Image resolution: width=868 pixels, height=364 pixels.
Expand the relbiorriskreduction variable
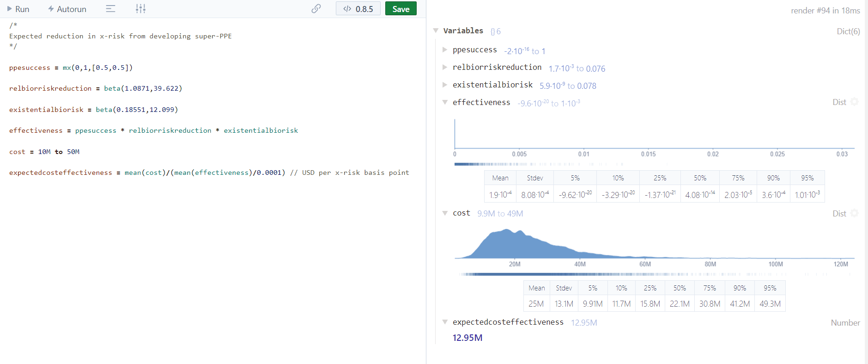pos(445,68)
